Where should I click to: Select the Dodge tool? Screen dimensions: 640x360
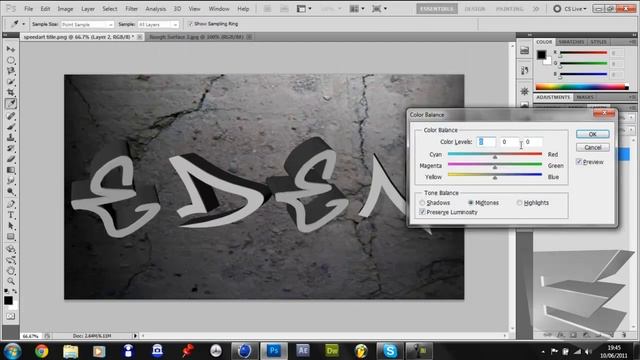[11, 191]
